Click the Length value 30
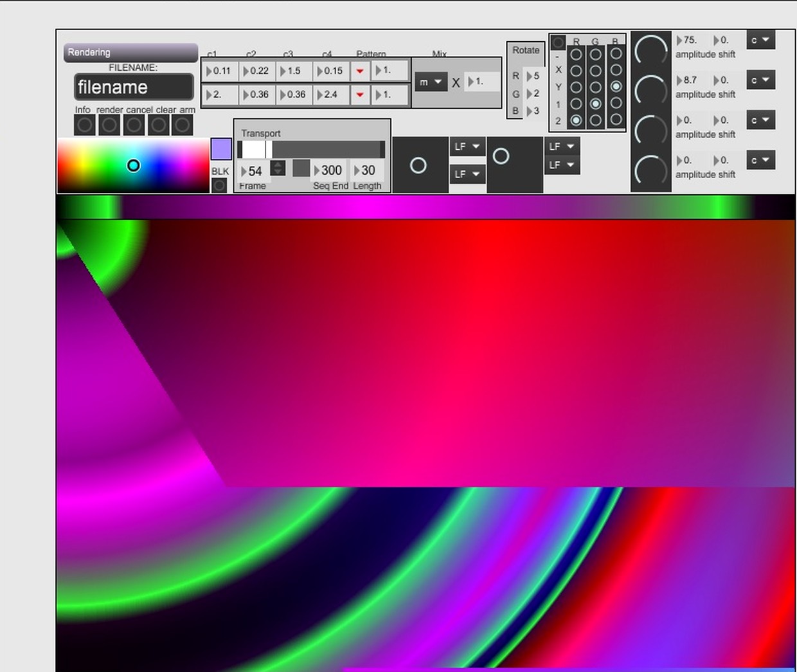The image size is (797, 672). (x=367, y=170)
